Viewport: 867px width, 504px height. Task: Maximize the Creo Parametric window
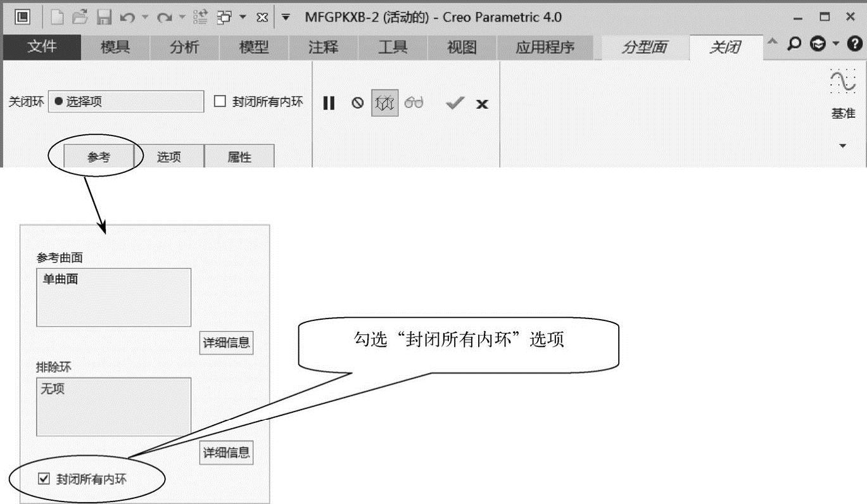pos(825,18)
